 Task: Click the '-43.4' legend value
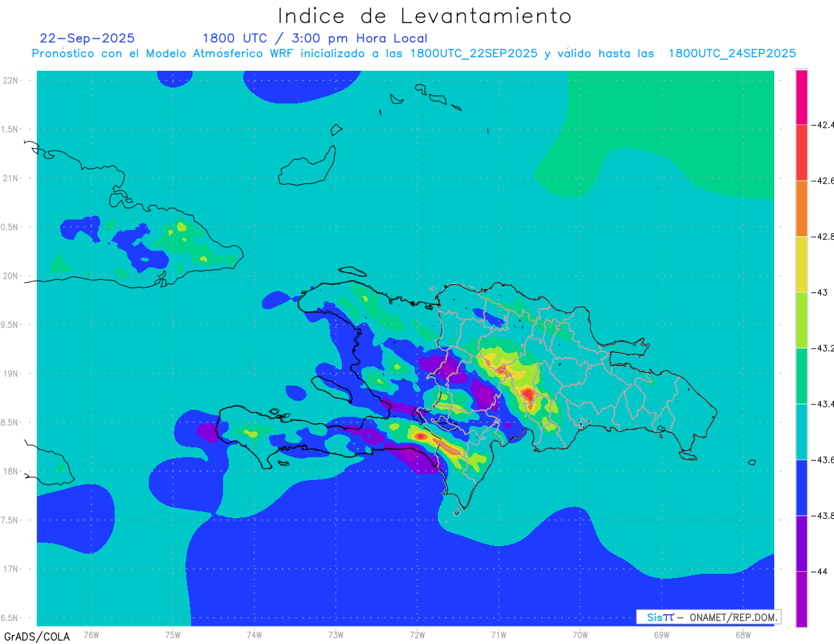pos(823,404)
